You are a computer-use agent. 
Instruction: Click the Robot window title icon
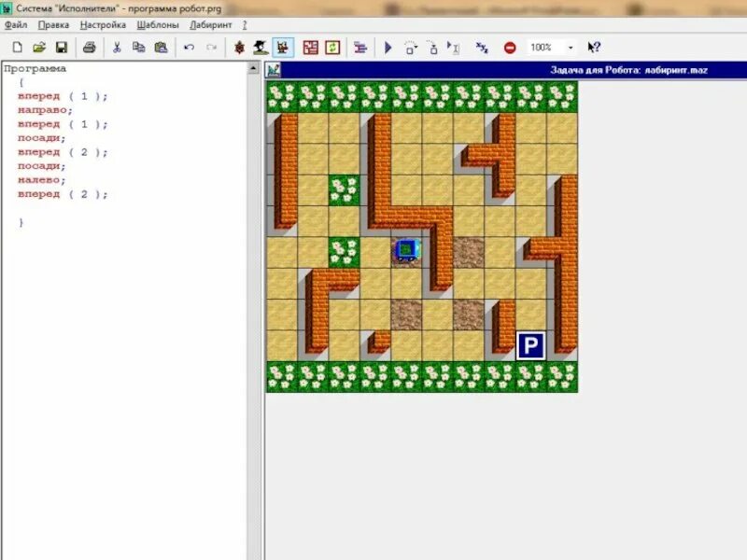point(273,70)
